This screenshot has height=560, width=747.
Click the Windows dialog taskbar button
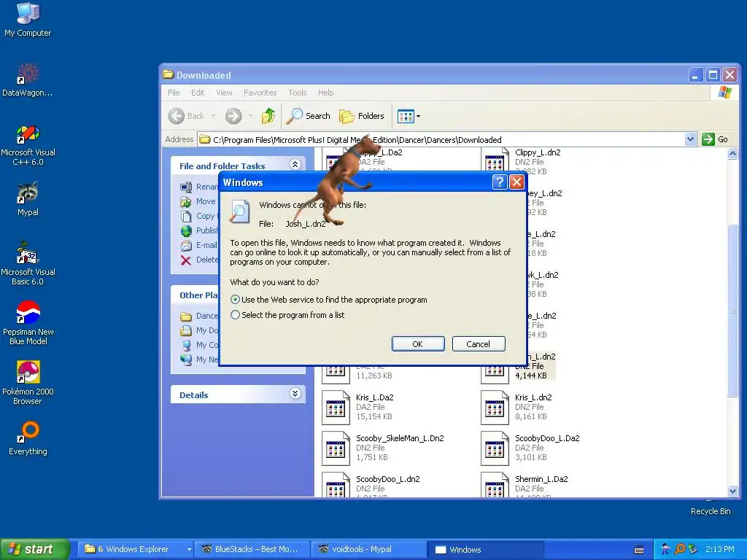[486, 549]
